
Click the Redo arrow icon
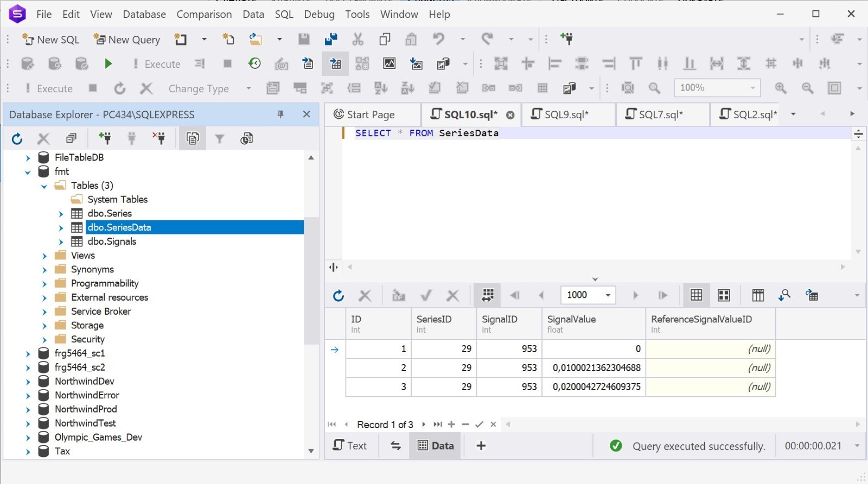coord(487,39)
